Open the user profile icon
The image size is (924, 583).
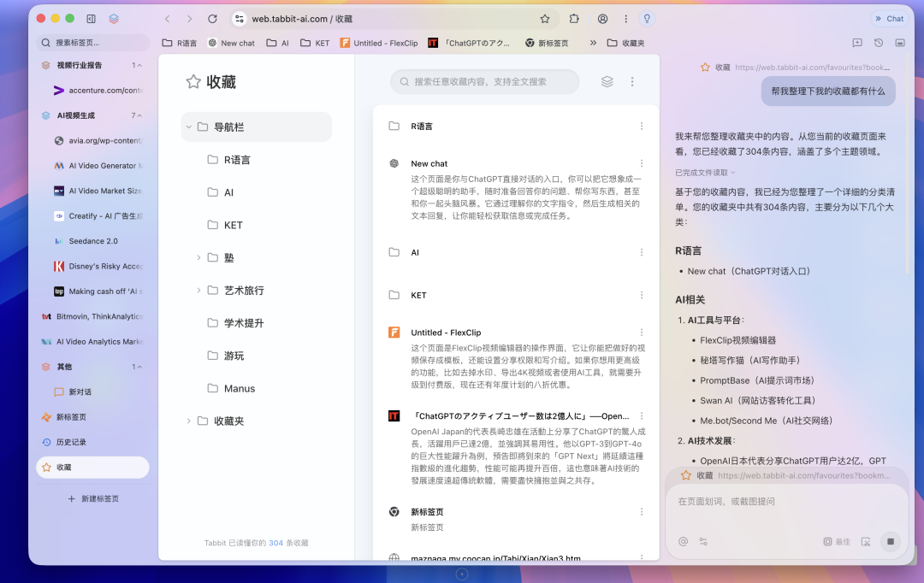coord(603,19)
